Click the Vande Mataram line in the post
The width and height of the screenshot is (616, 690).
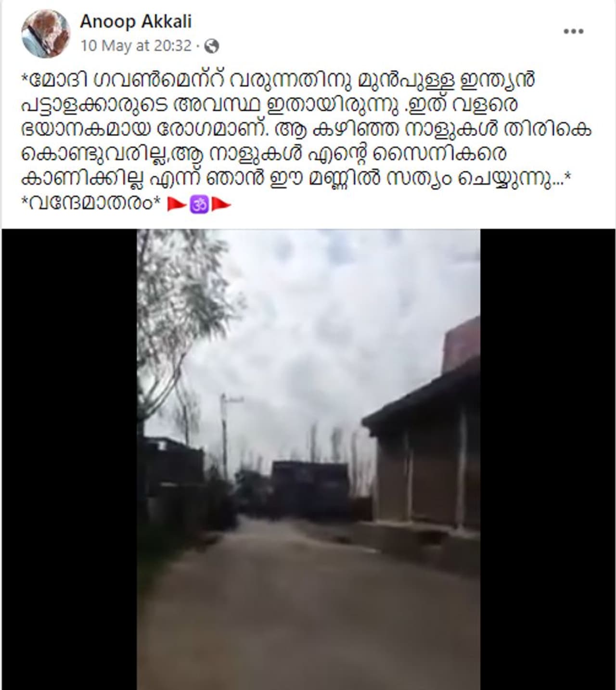point(91,204)
